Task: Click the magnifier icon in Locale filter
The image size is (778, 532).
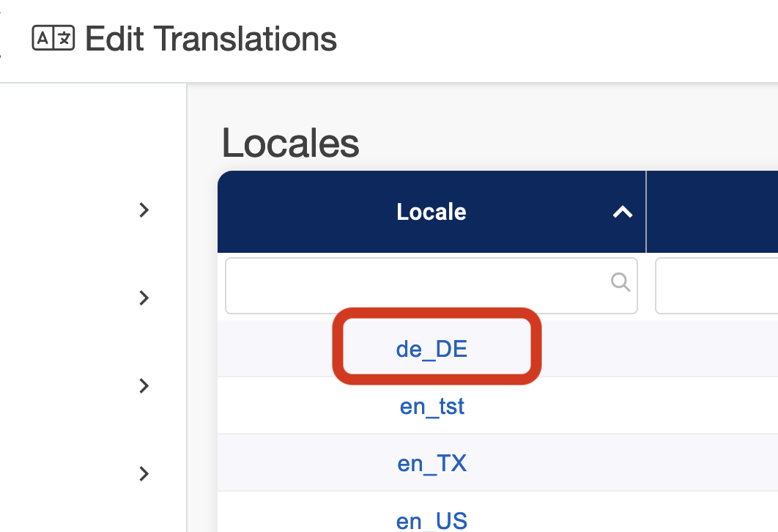Action: (x=620, y=282)
